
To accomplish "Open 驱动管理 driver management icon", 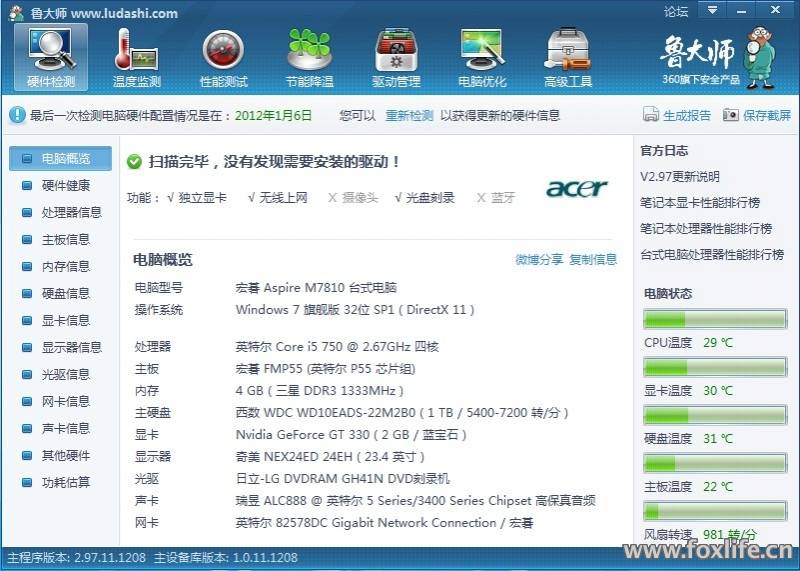I will [396, 56].
